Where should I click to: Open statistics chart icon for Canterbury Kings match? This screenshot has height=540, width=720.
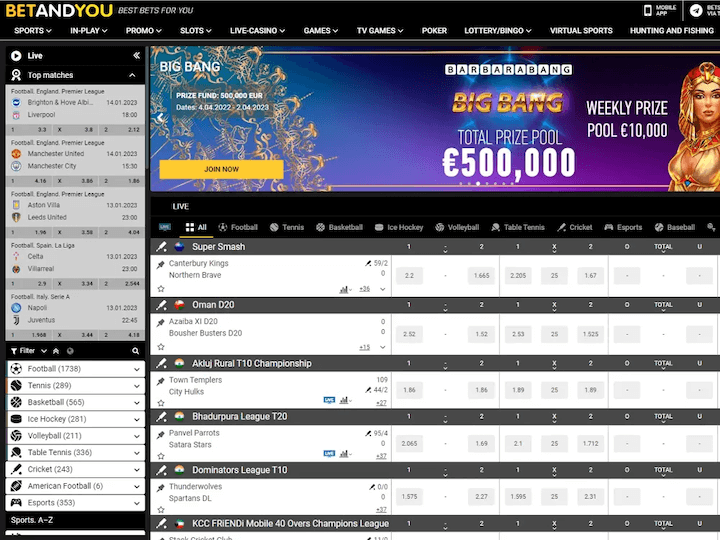[344, 289]
